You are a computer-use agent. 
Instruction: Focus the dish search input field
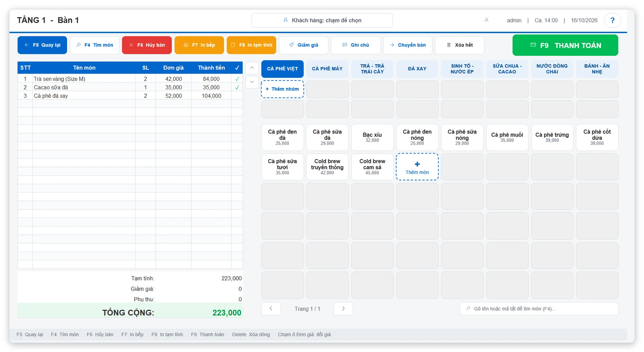pos(539,309)
